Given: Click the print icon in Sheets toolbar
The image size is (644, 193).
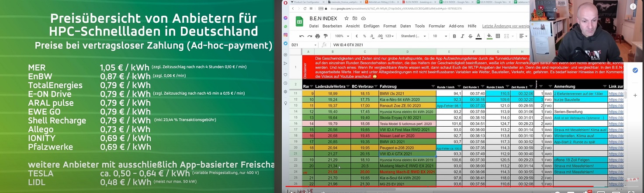Looking at the screenshot, I should click(318, 36).
